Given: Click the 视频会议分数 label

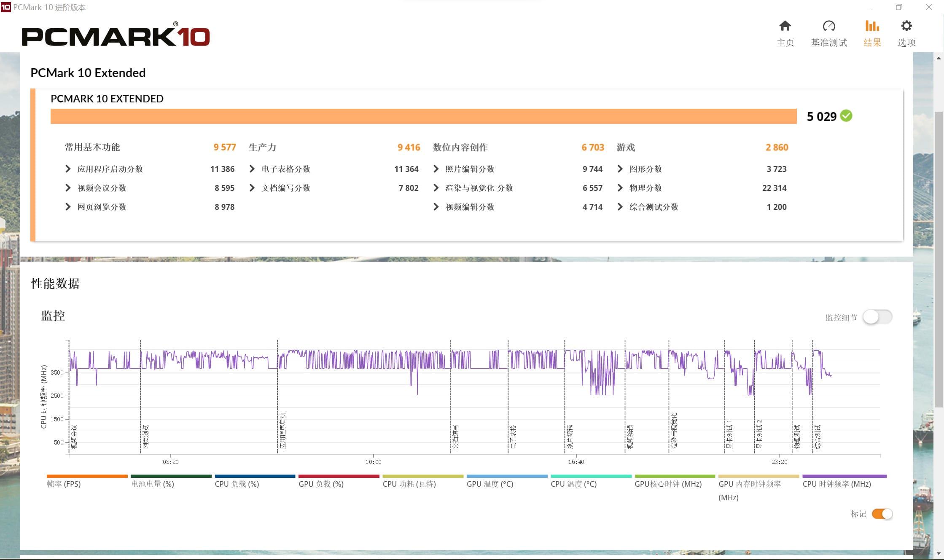Looking at the screenshot, I should pyautogui.click(x=102, y=188).
